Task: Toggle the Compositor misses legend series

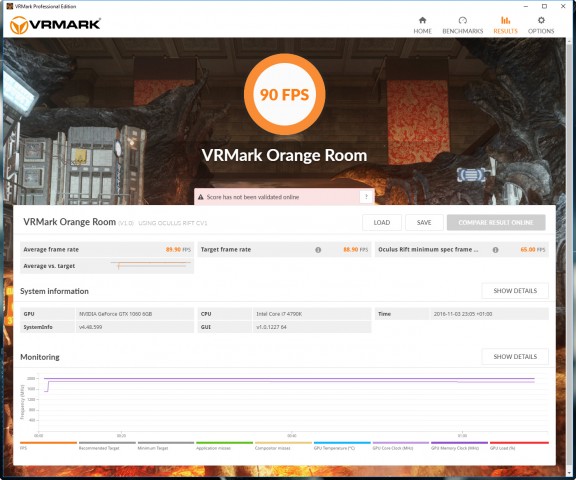Action: 283,446
